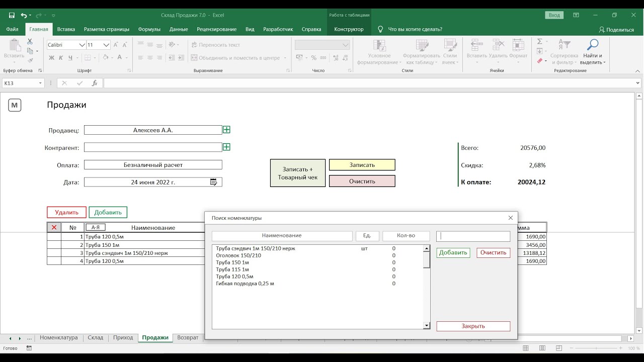Save the workbook with the floppy icon
The width and height of the screenshot is (644, 362).
(12, 16)
